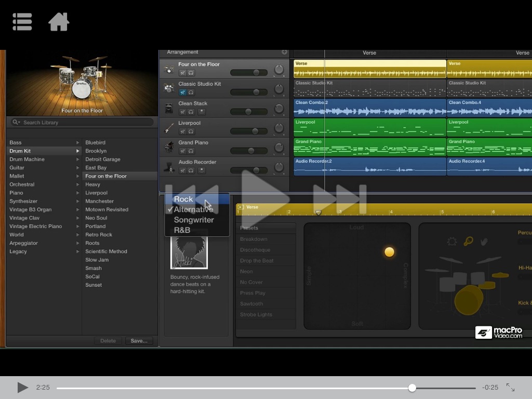Solo the Four on the Floor track
Screen dimensions: 532x399
191,73
